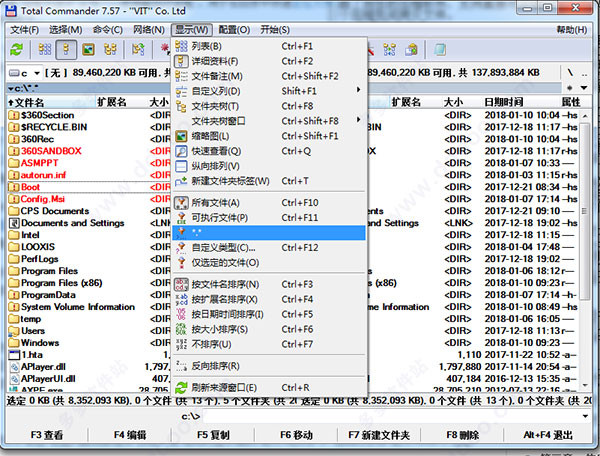The image size is (600, 456).
Task: Open right panel directory history dropdown arrow
Action: click(x=584, y=88)
